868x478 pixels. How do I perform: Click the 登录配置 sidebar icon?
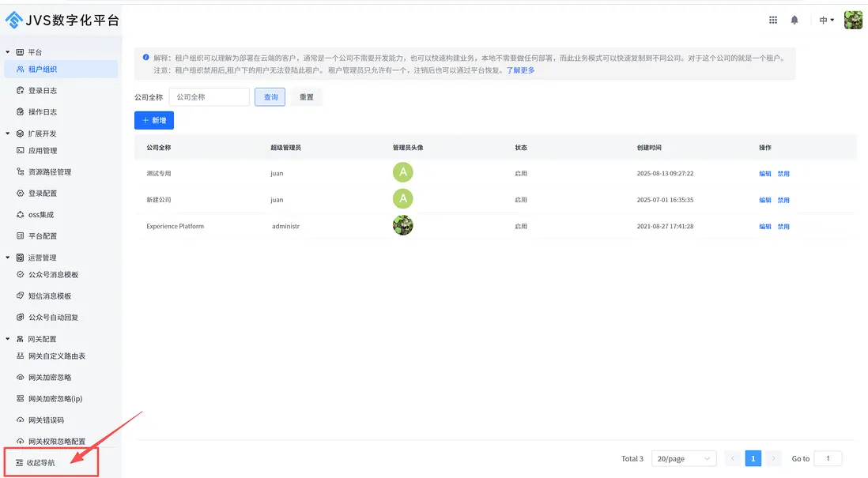click(x=21, y=193)
